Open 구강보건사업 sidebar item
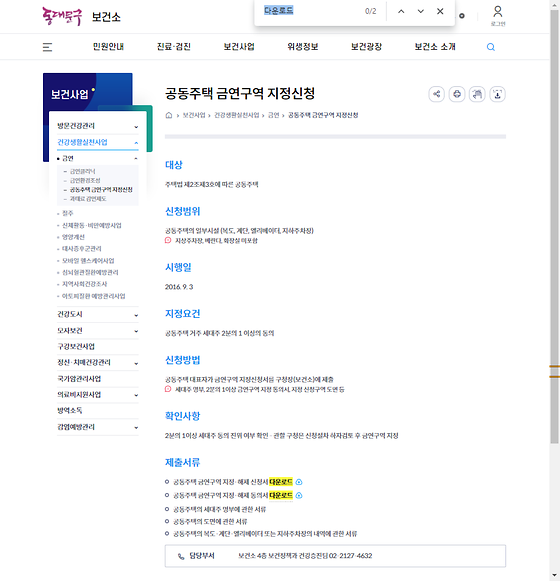The image size is (560, 581). point(76,346)
